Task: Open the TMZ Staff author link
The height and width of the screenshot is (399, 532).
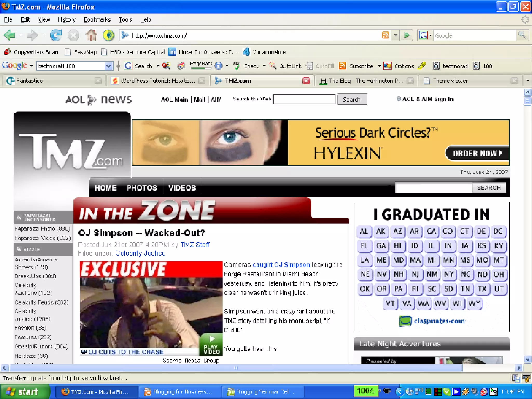Action: [x=195, y=245]
